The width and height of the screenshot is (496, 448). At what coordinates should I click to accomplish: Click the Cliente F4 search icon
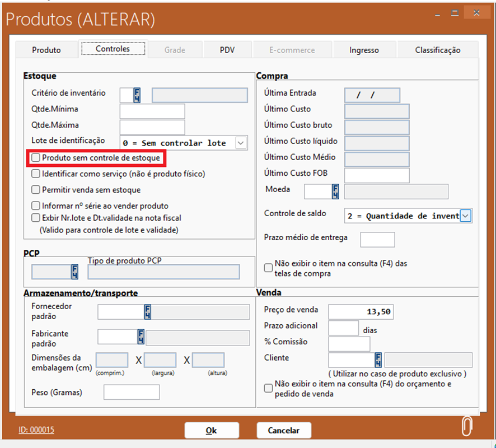(x=378, y=360)
